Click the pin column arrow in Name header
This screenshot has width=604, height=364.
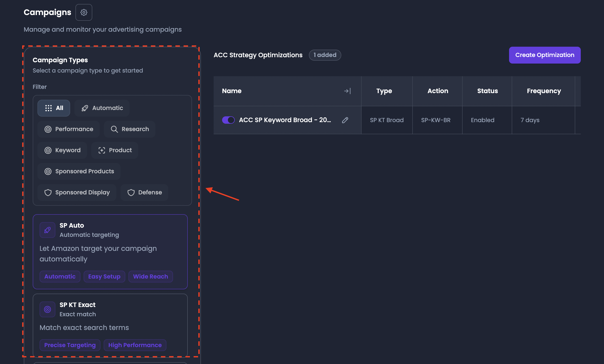(x=347, y=91)
